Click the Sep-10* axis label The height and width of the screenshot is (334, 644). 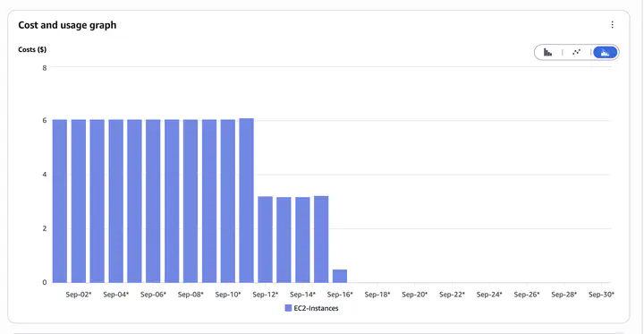click(x=228, y=295)
